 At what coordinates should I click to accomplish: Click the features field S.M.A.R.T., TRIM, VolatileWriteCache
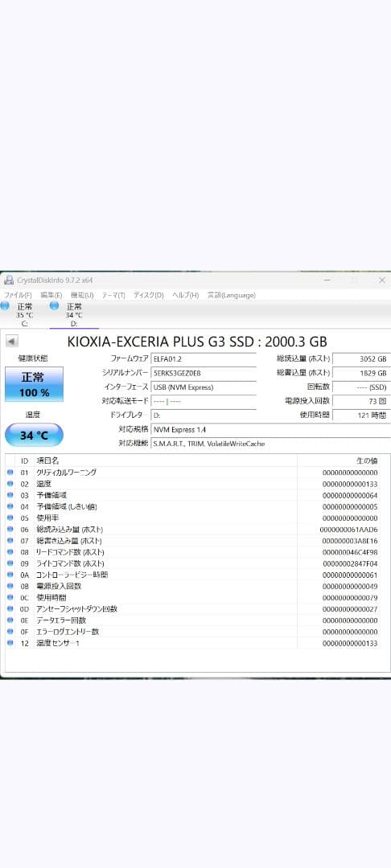coord(270,444)
